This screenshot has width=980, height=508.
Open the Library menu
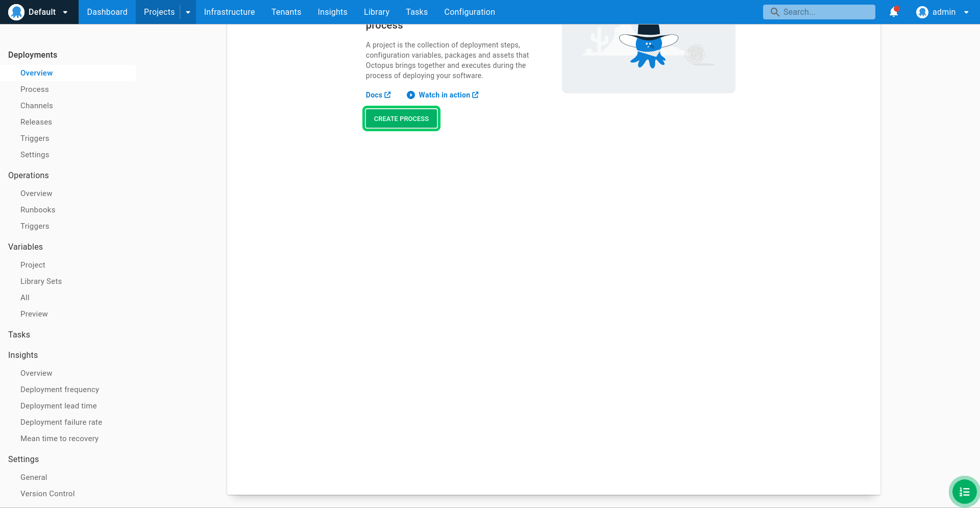(377, 12)
